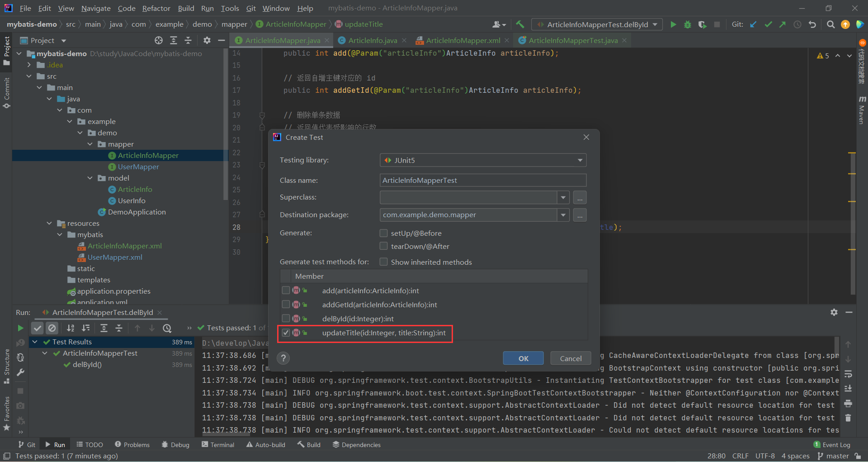Print run console output
The height and width of the screenshot is (462, 868).
pos(848,403)
